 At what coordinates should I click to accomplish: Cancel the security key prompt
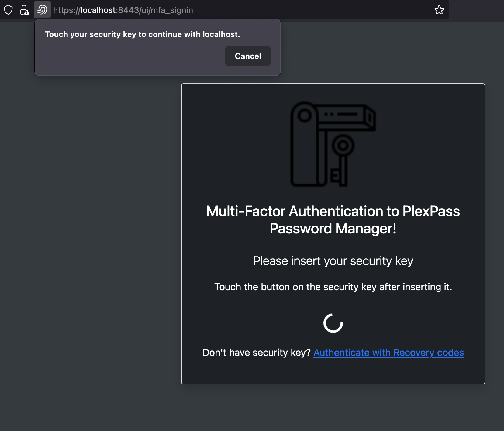coord(248,56)
